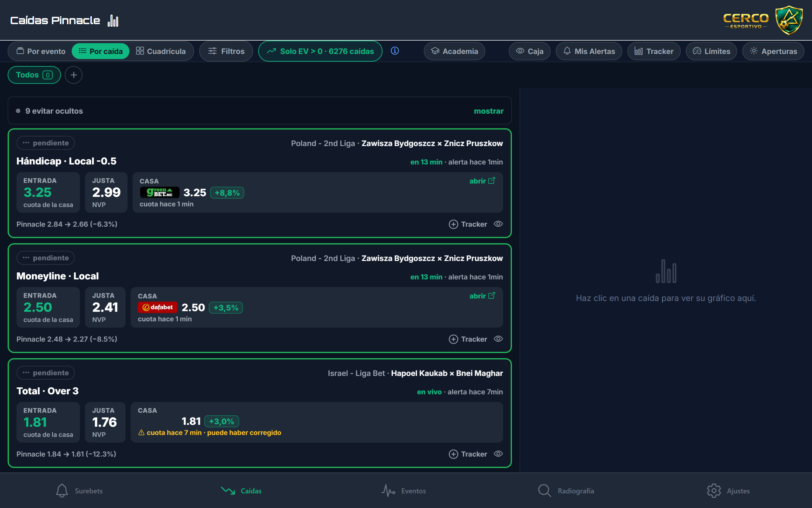
Task: Click the +3,5% EV badge
Action: tap(226, 308)
